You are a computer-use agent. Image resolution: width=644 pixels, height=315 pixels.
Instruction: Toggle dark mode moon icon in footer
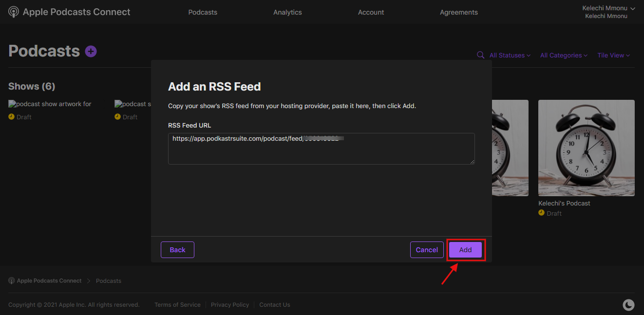click(x=629, y=305)
